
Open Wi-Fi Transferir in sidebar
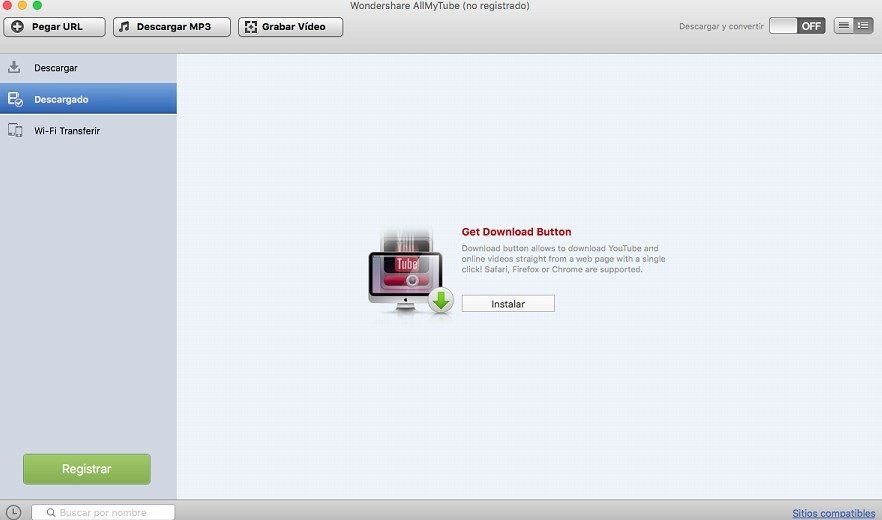click(x=88, y=131)
